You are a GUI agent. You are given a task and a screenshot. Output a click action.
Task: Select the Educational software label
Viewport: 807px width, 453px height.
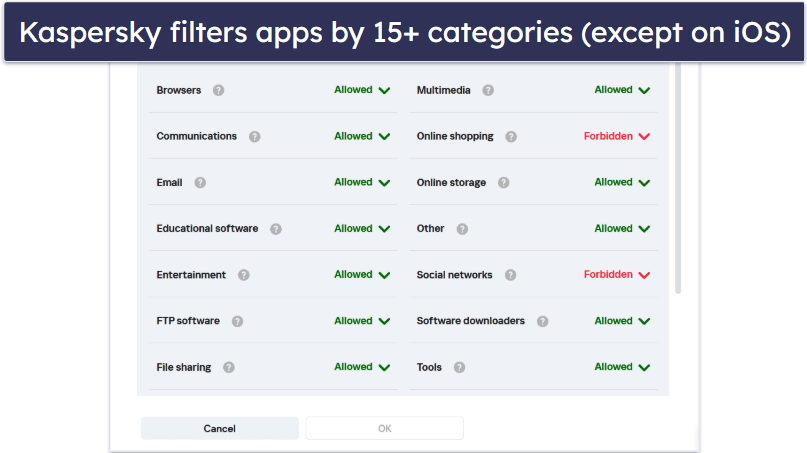click(207, 229)
